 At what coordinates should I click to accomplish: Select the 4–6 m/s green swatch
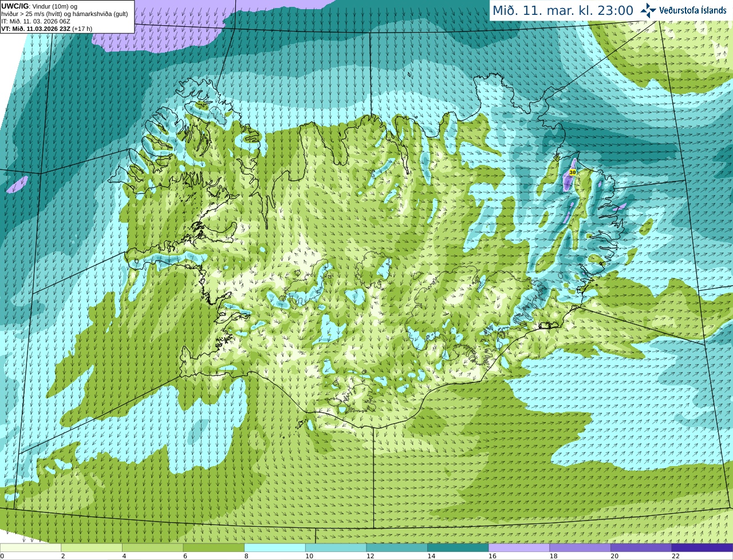pos(153,547)
